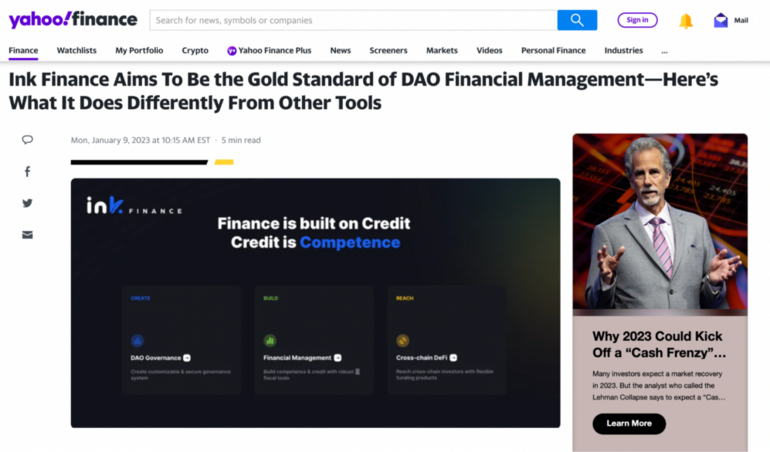Share article on Facebook

[x=27, y=171]
